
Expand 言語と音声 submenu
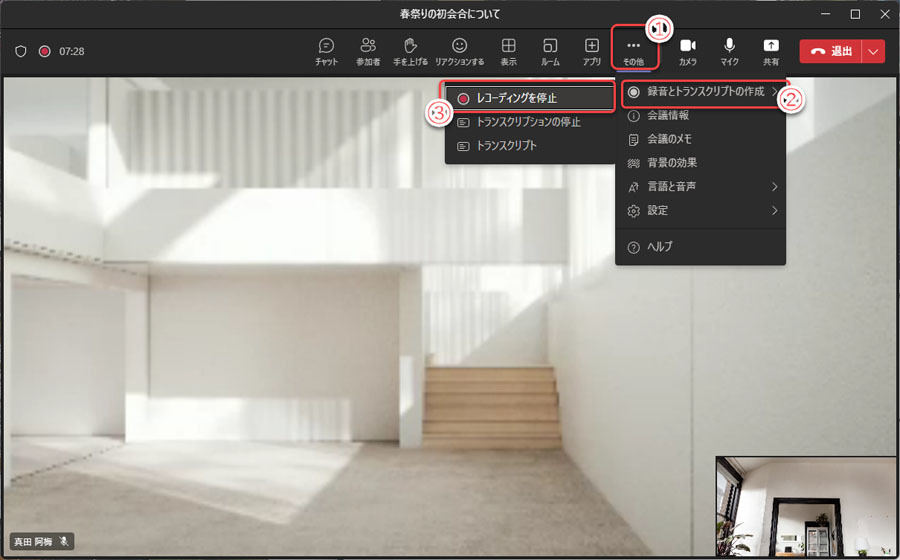(701, 186)
